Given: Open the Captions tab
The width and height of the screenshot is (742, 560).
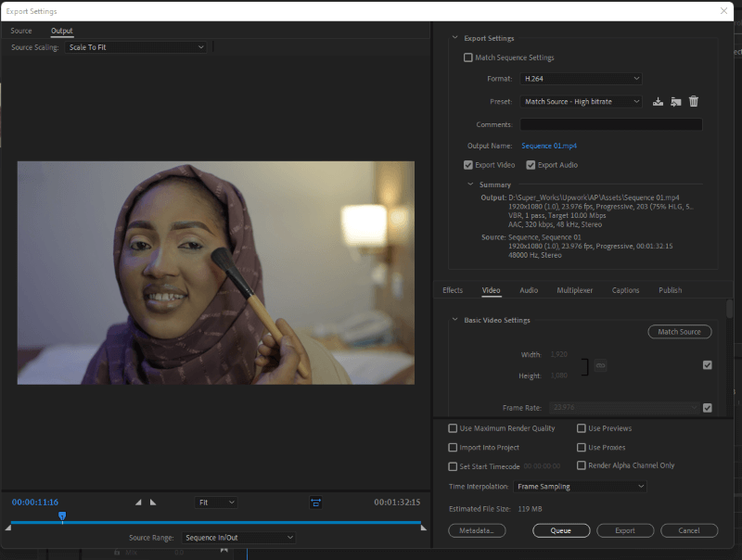Looking at the screenshot, I should [x=625, y=290].
